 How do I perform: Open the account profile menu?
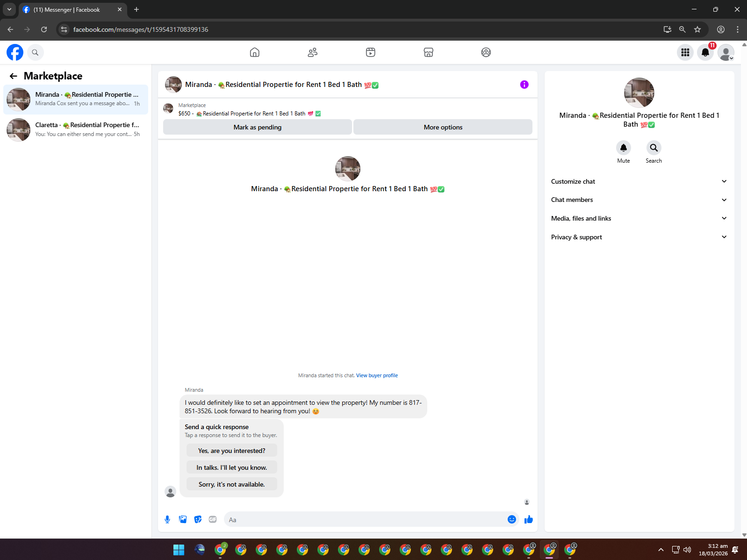(x=726, y=52)
